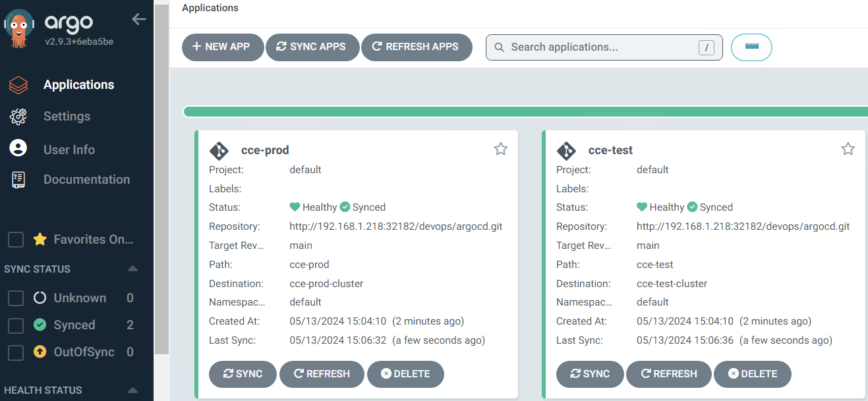Screen dimensions: 868x401
Task: Check the Unknown sync status filter
Action: [16, 298]
